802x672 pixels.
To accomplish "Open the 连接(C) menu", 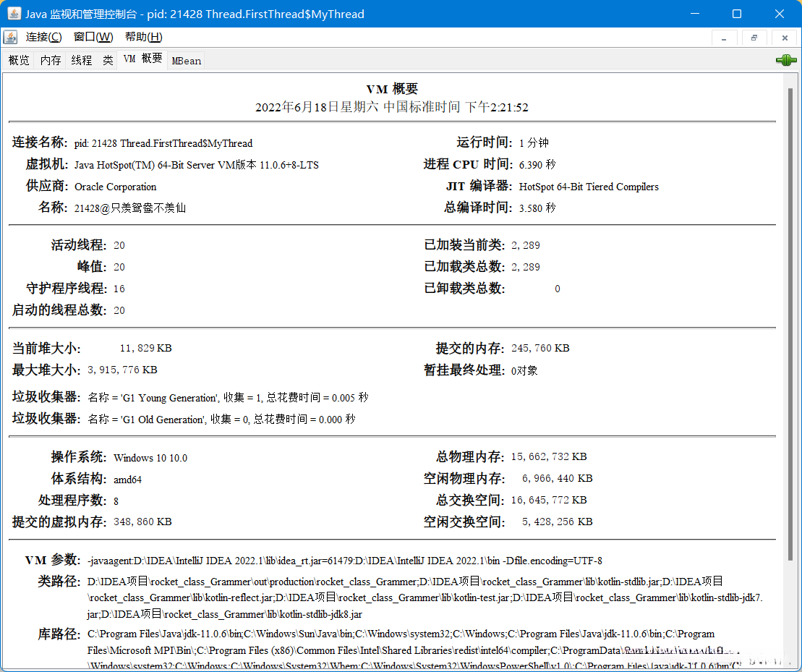I will [x=44, y=37].
